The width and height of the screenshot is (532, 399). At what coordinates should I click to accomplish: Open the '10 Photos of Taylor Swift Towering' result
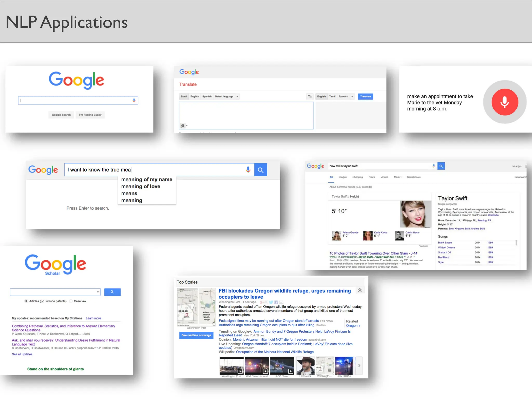[373, 253]
